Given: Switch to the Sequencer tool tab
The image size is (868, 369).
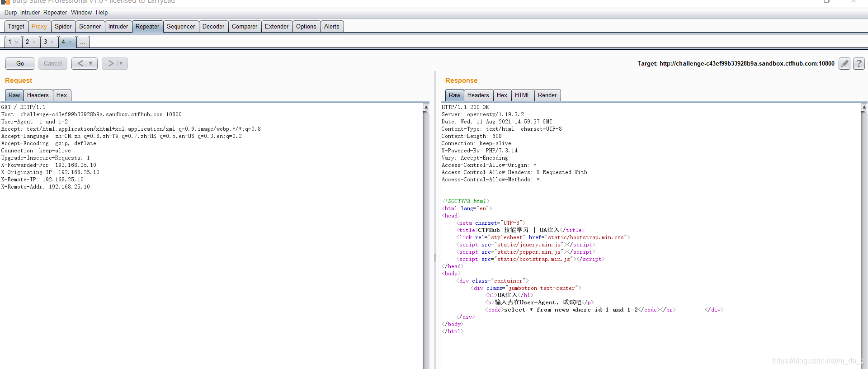Looking at the screenshot, I should [181, 27].
